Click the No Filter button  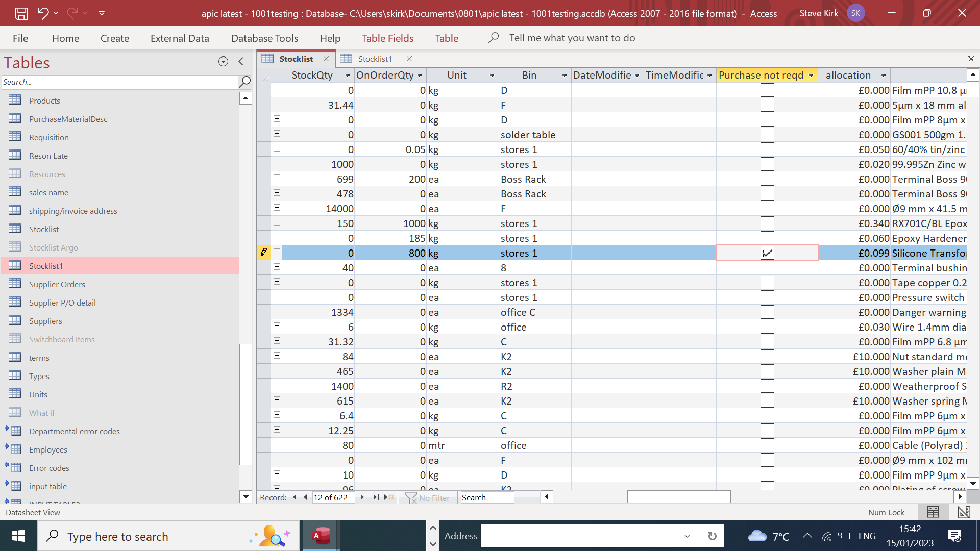point(428,497)
